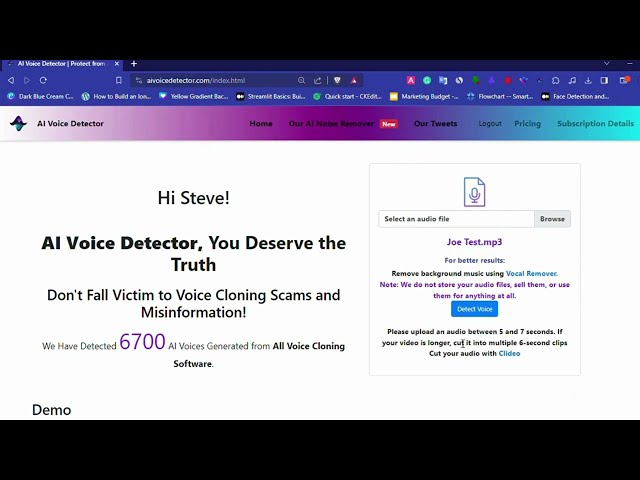Screen dimensions: 640x480
Task: Open the Marketing Budget bookmark
Action: [424, 96]
